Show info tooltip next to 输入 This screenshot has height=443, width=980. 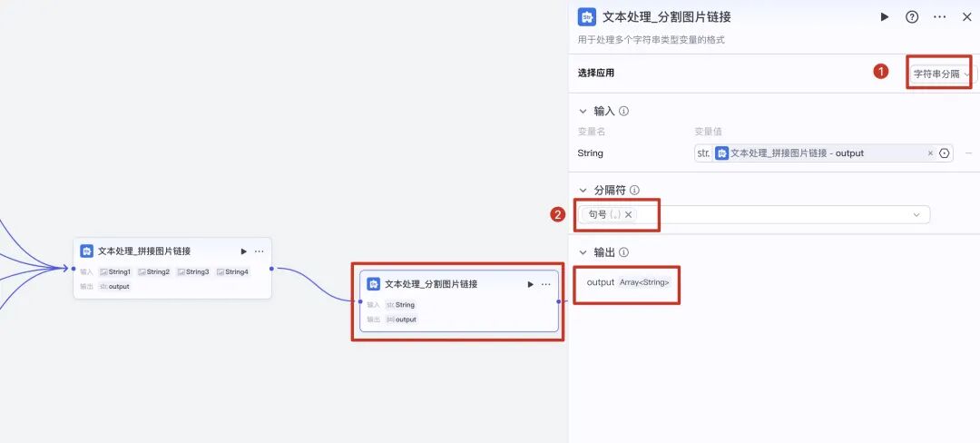tap(623, 112)
